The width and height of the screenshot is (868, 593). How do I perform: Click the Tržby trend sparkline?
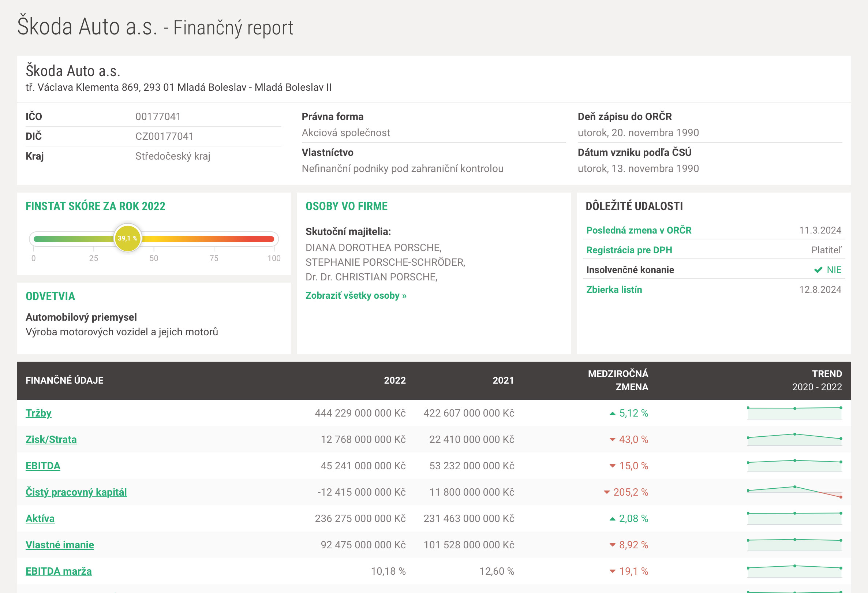[794, 413]
